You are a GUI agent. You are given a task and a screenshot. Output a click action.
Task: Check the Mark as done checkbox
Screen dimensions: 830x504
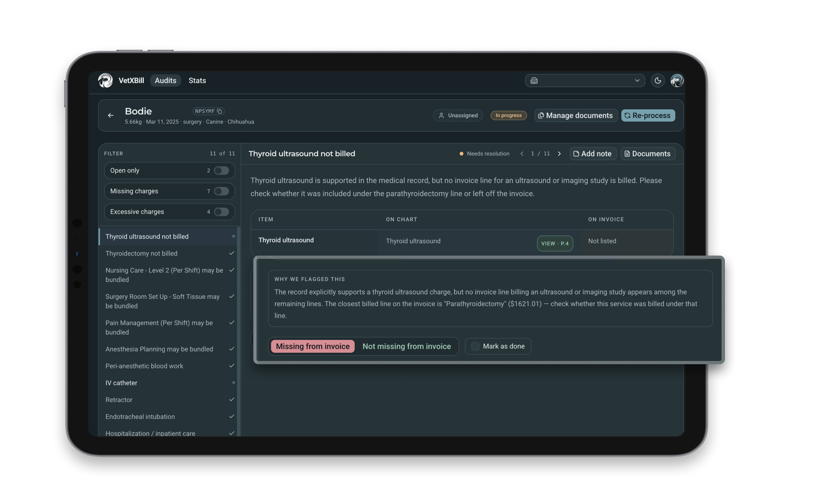click(x=475, y=346)
